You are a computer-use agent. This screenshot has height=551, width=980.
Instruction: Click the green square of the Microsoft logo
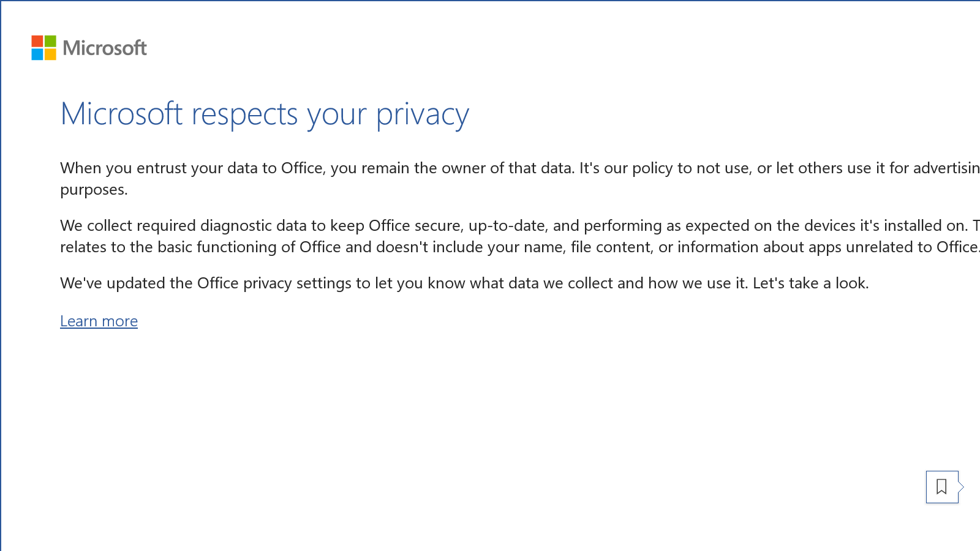point(50,41)
